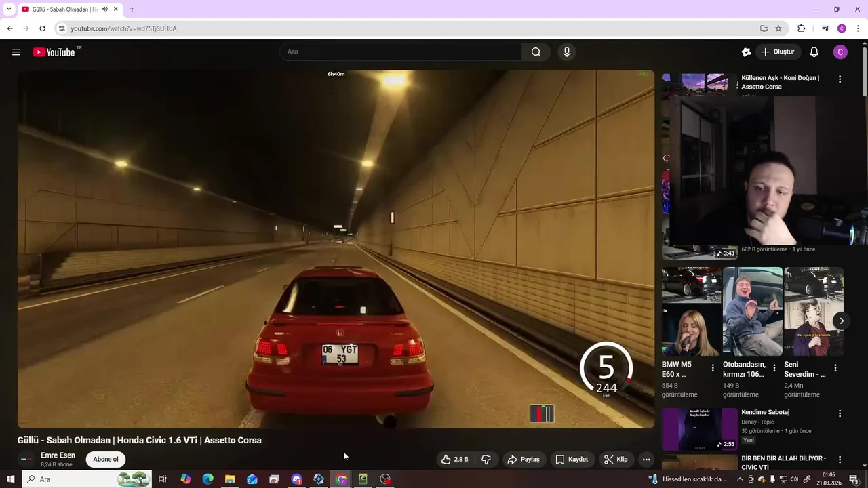Open Task View on the taskbar
The width and height of the screenshot is (868, 488).
[x=163, y=479]
